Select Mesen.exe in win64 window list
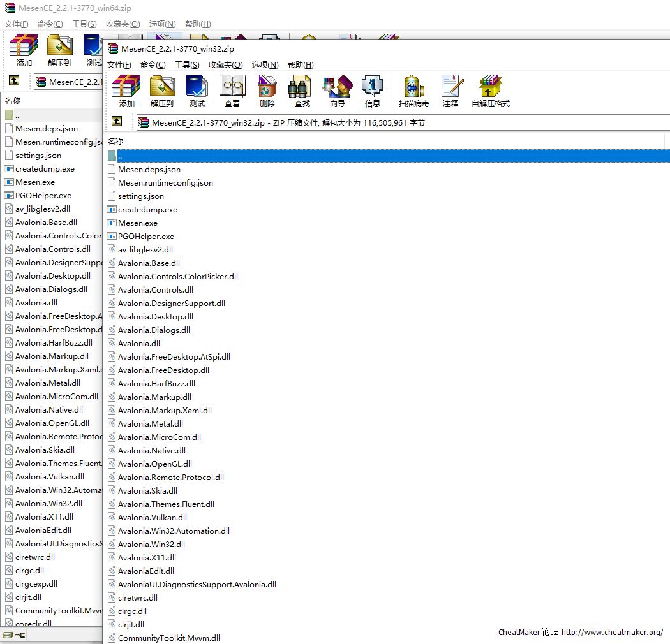670x644 pixels. tap(35, 182)
